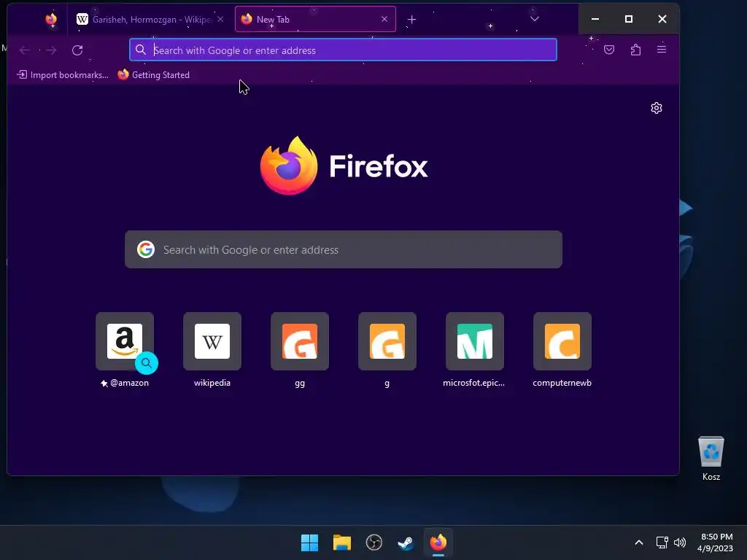Screen dimensions: 747x560
Task: Click the volume speaker icon in tray
Action: point(680,542)
